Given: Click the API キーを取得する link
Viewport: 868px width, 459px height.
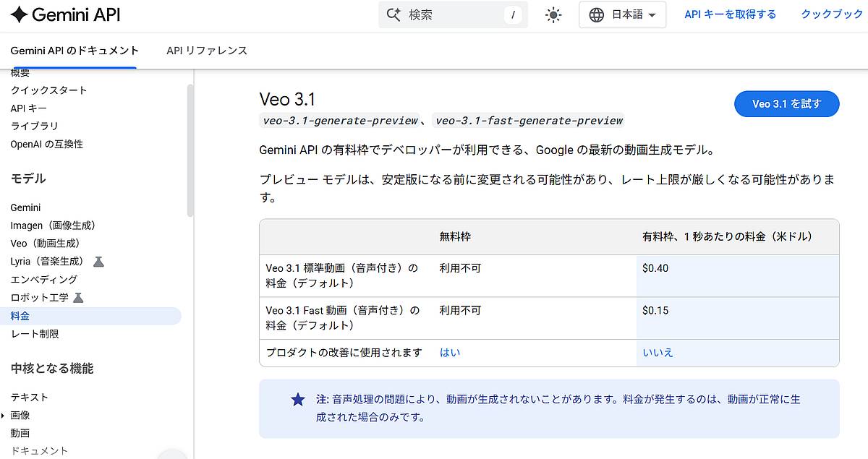Looking at the screenshot, I should (x=730, y=14).
